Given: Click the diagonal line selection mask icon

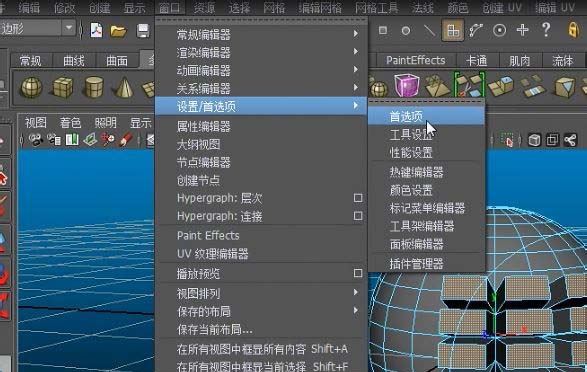Looking at the screenshot, I should (x=429, y=30).
